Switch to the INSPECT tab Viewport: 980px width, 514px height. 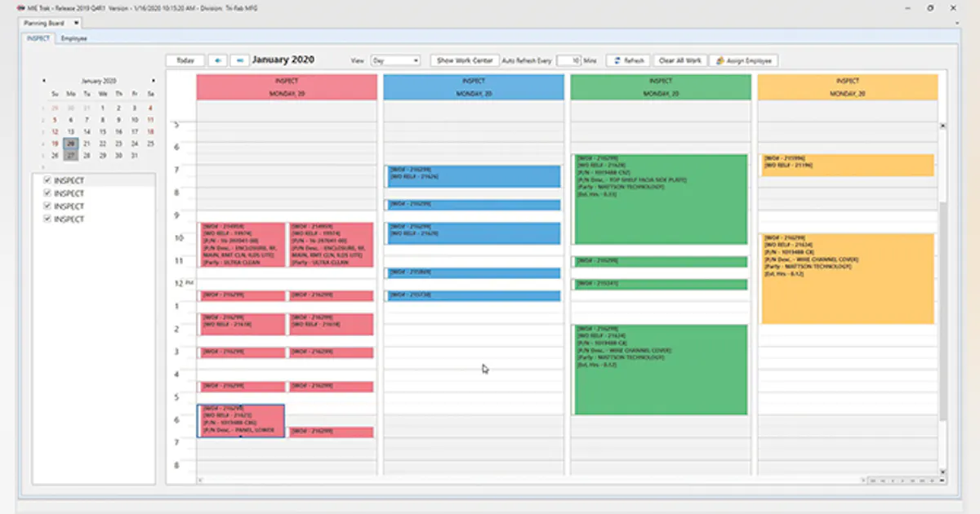pos(38,38)
